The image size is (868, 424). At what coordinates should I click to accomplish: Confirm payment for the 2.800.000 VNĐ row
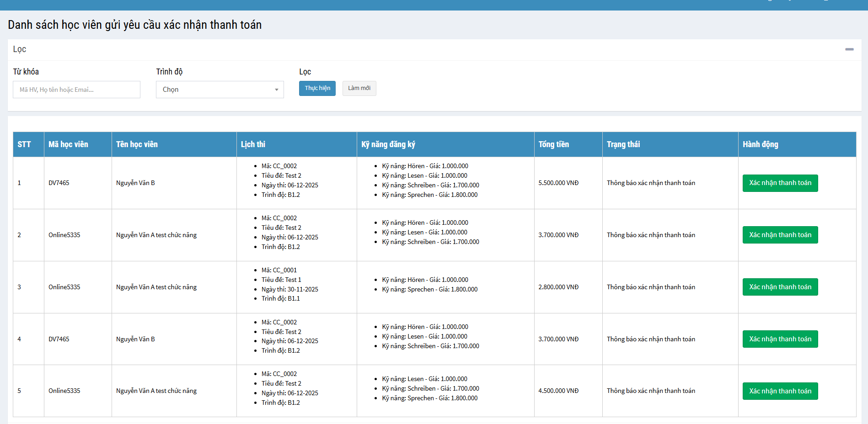pos(780,287)
